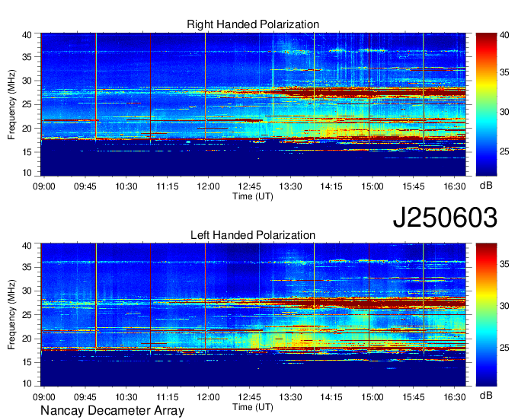Click the "10:30" tick on Right Handed plot
Screen dimensions: 518x420
tap(126, 186)
